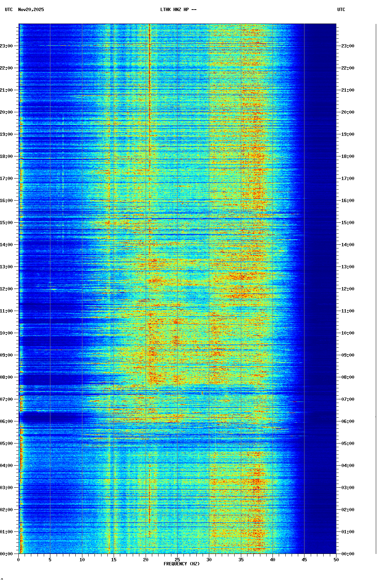The image size is (392, 583).
Task: Select the 00:00 mark on left time axis
Action: 7,554
